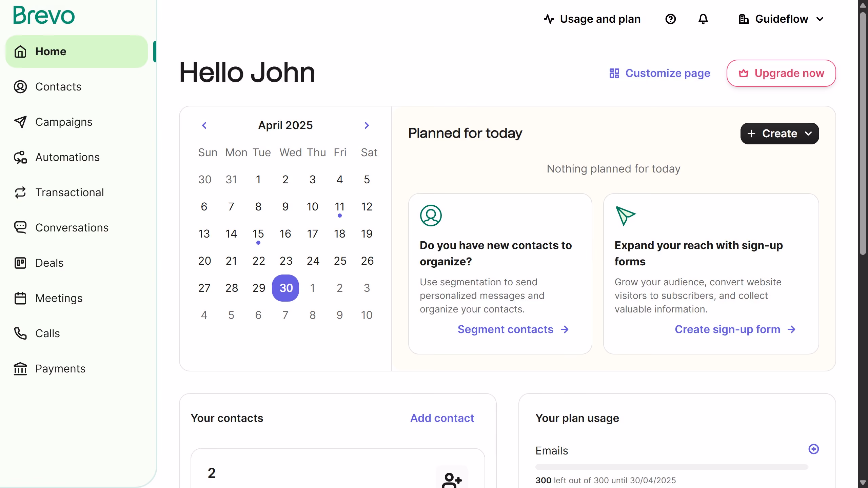868x488 pixels.
Task: Open Payments in the sidebar
Action: click(77, 369)
